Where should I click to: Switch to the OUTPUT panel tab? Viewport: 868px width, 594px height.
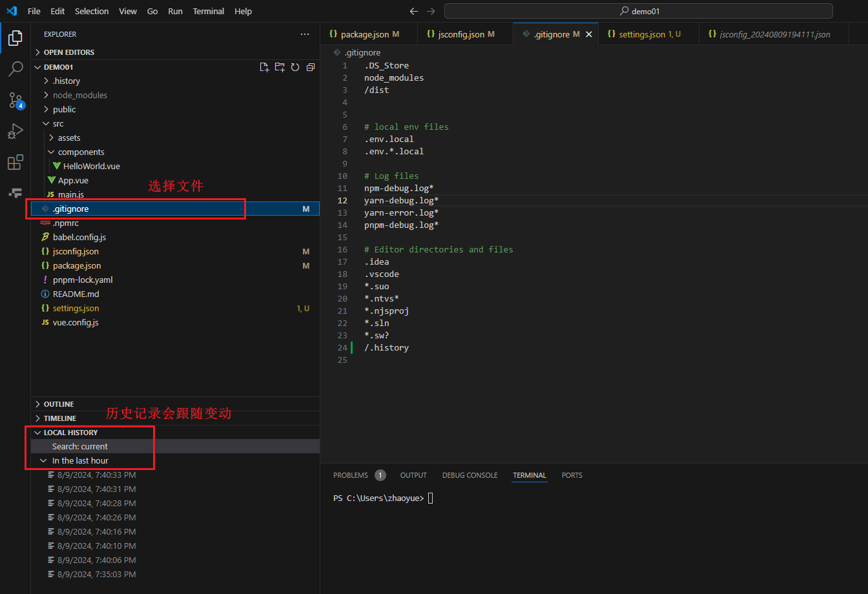[x=413, y=475]
